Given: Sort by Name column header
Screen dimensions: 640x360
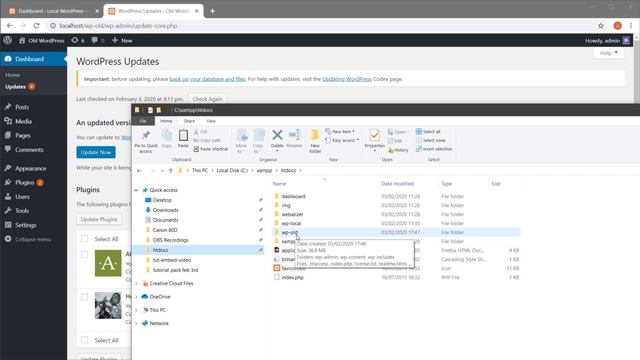Looking at the screenshot, I should [x=279, y=184].
